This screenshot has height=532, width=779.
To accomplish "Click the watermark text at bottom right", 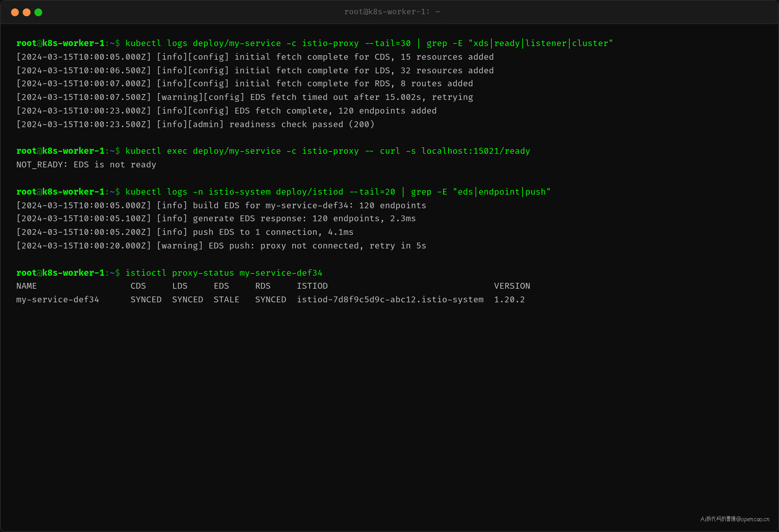I will pos(735,519).
